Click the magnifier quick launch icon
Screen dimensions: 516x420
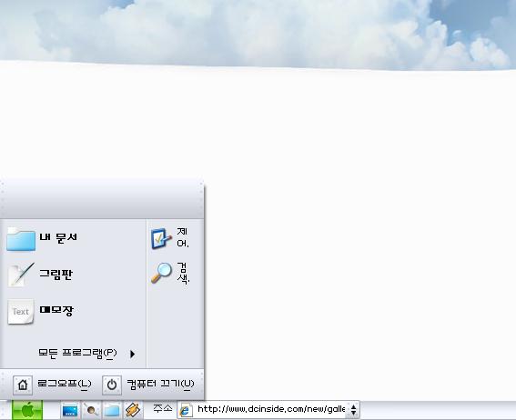[91, 410]
